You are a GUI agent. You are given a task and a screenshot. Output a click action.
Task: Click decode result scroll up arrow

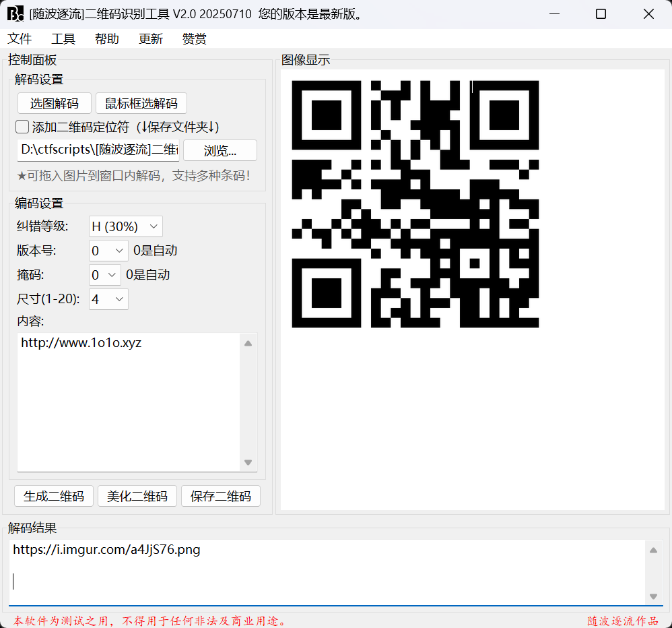click(x=654, y=551)
